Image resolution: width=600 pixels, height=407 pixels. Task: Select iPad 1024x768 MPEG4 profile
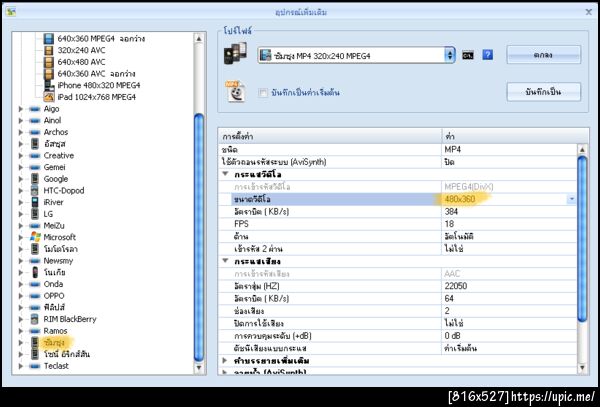pos(96,97)
